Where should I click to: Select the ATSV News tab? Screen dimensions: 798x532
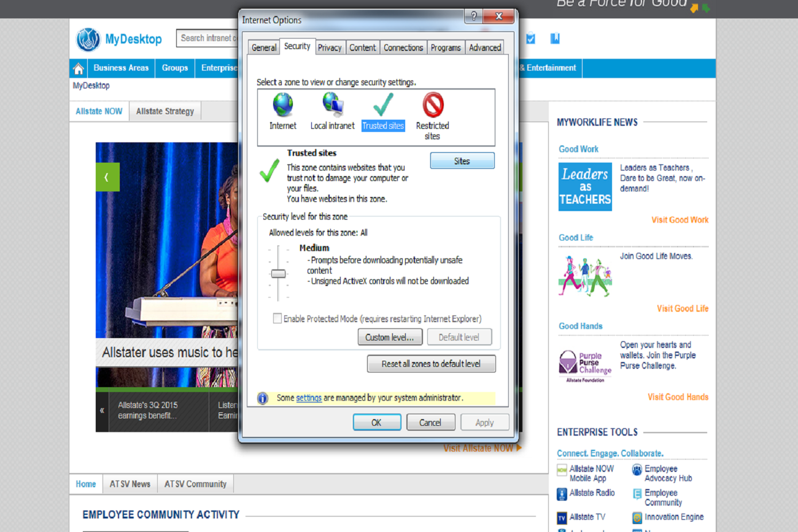click(x=130, y=484)
